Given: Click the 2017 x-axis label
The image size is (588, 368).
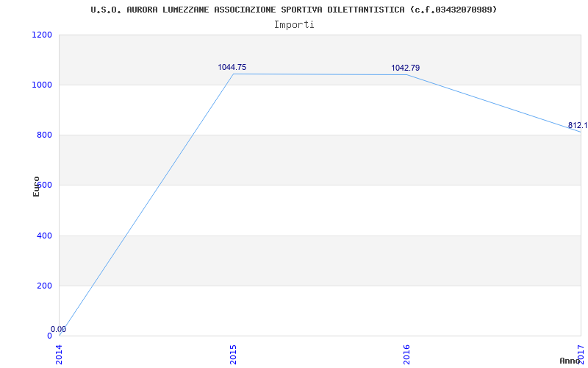Looking at the screenshot, I should [x=581, y=355].
